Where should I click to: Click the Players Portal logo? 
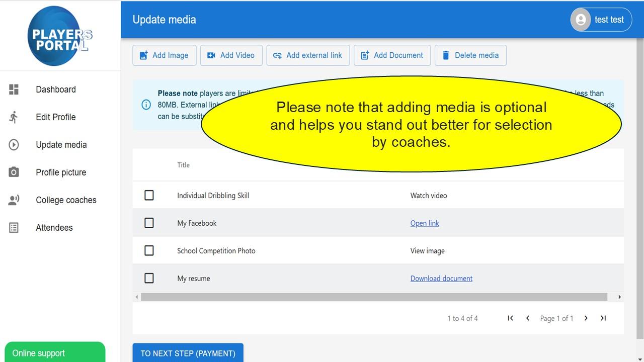60,36
